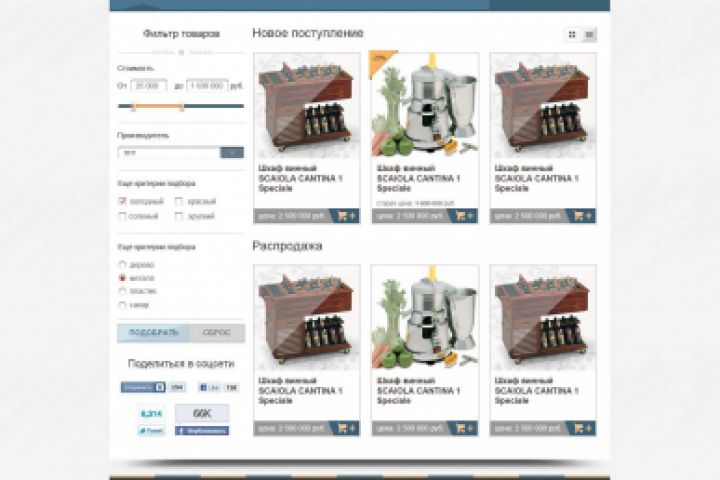
Task: Add juicer under Новое поступление to cart
Action: (x=465, y=216)
